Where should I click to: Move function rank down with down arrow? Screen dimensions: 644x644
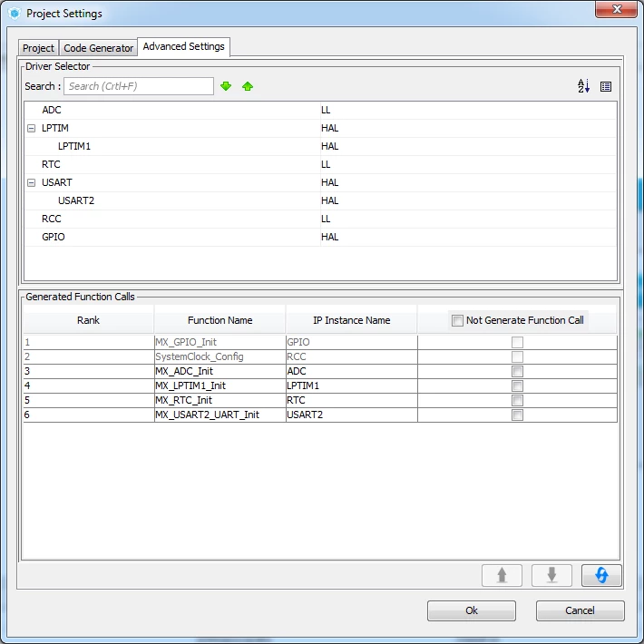[551, 575]
